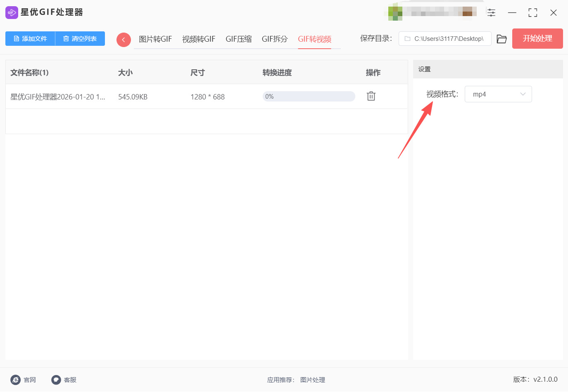
Task: Click the folder browse icon beside 保存目录
Action: (x=501, y=38)
